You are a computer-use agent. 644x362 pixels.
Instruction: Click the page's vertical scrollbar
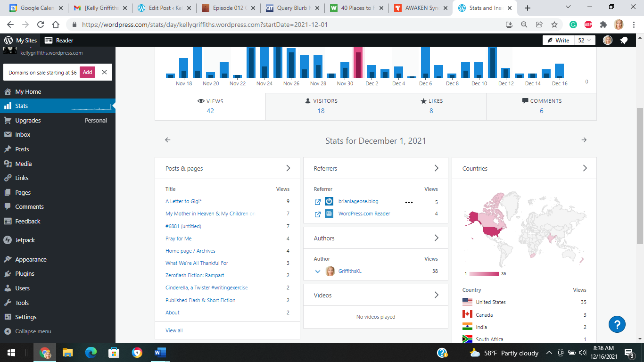tap(640, 174)
